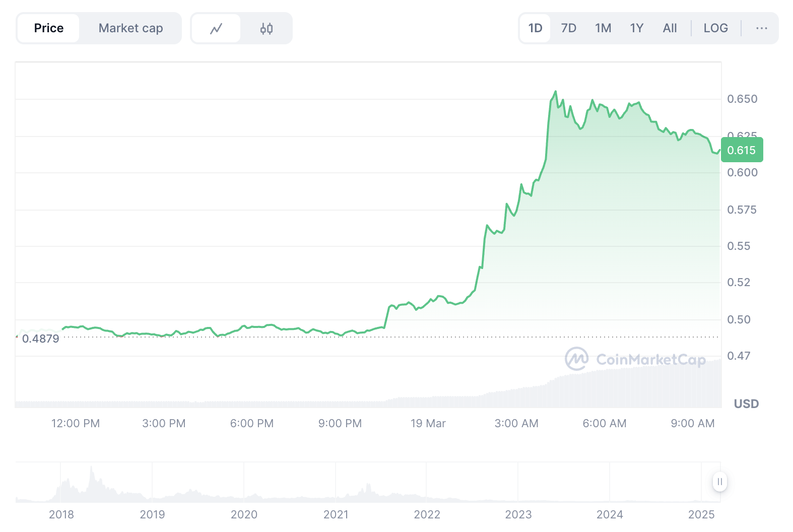Click the 0.4879 opening price label

(x=41, y=339)
